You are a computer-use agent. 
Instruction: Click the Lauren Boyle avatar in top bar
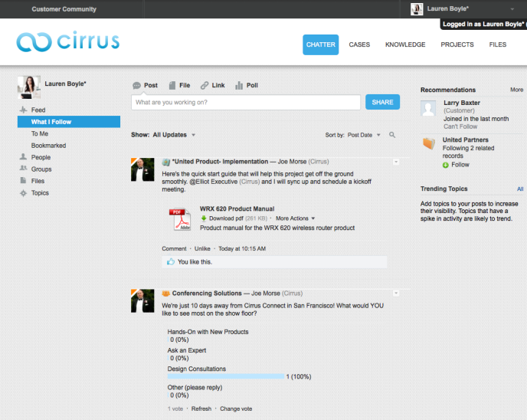[417, 9]
